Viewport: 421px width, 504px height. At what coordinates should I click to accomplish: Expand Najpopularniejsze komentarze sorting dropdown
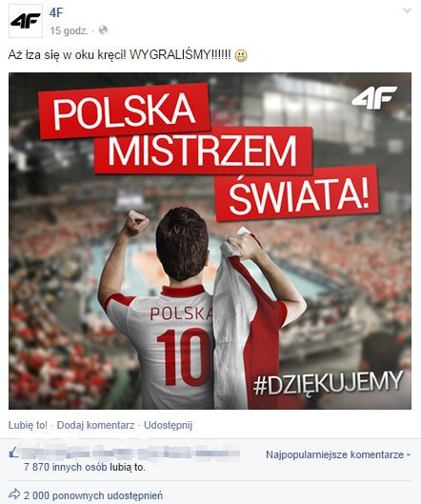coord(338,454)
